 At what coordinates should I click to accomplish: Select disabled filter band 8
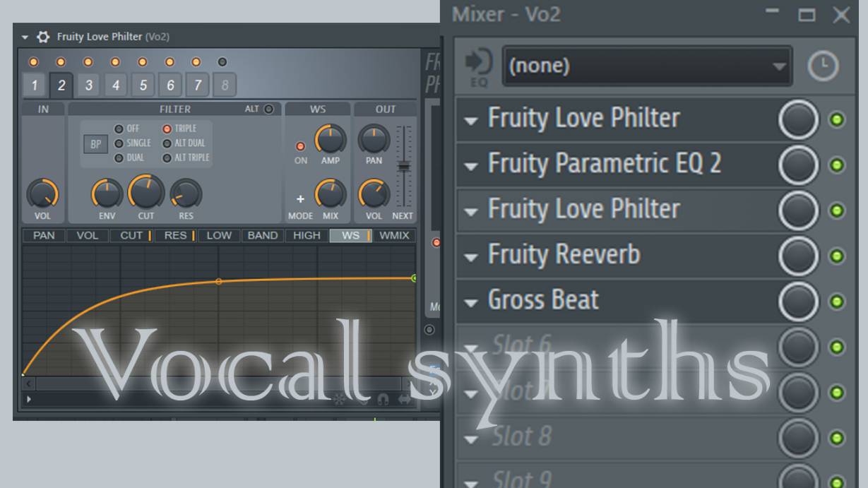coord(225,85)
